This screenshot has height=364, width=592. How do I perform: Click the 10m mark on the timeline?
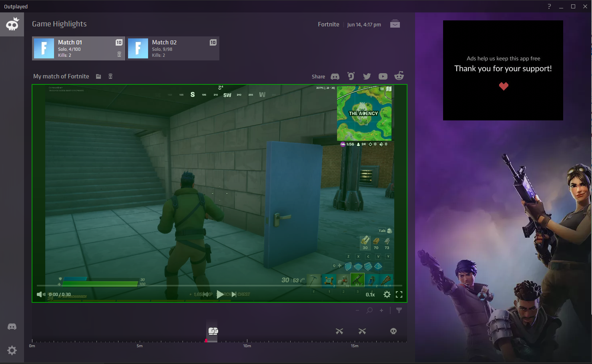click(x=247, y=346)
